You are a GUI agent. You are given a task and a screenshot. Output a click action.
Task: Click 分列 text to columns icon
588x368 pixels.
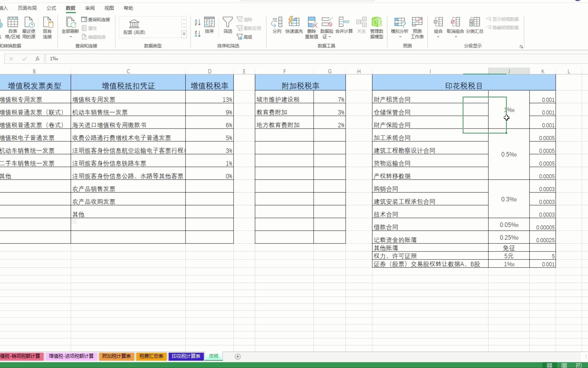(277, 25)
